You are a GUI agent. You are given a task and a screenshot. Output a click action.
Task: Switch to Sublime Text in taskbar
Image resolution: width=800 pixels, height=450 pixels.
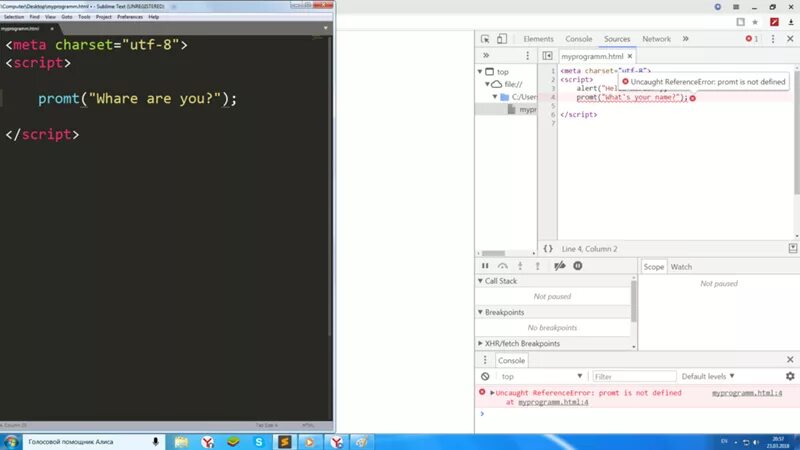285,442
